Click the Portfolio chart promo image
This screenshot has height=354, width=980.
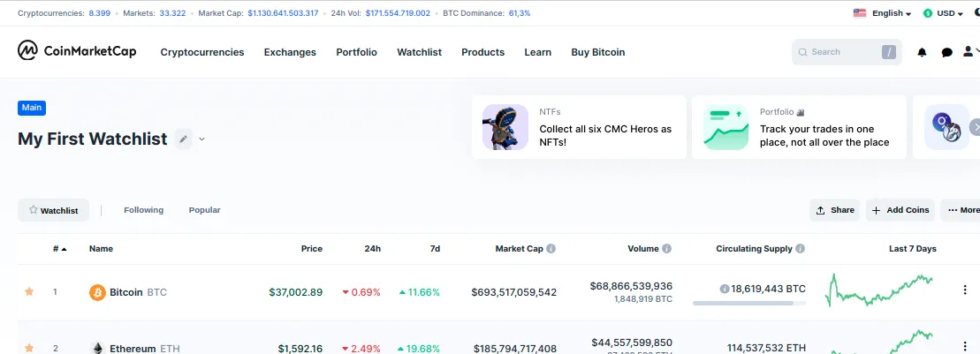pyautogui.click(x=726, y=127)
